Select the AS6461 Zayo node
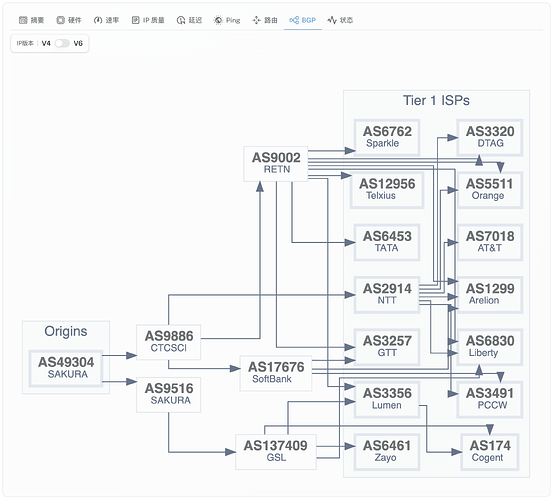 pyautogui.click(x=387, y=452)
